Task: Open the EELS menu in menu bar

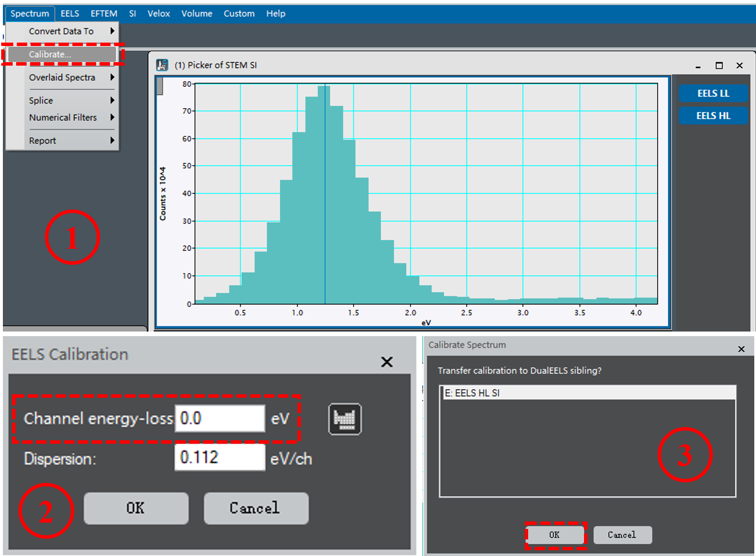Action: coord(70,13)
